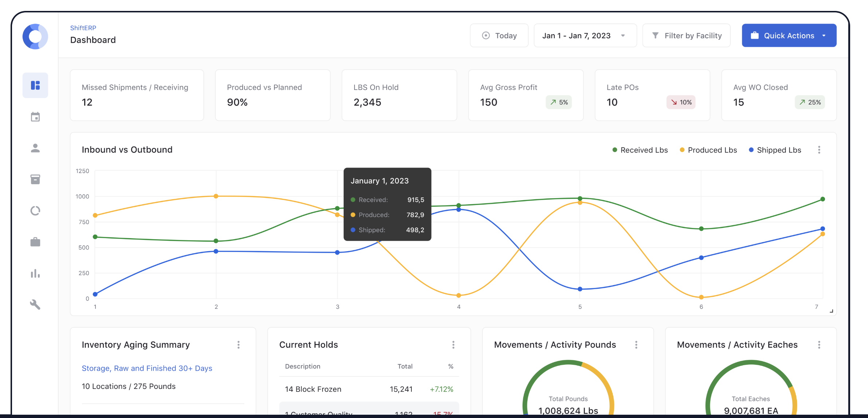This screenshot has height=418, width=868.
Task: Open the wrench settings icon in sidebar
Action: pos(35,304)
